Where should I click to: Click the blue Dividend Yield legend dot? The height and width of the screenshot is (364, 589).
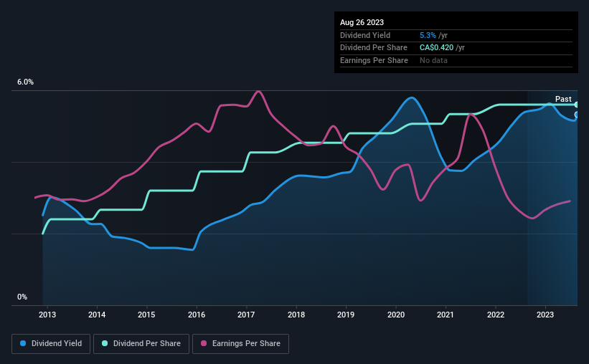coord(23,343)
